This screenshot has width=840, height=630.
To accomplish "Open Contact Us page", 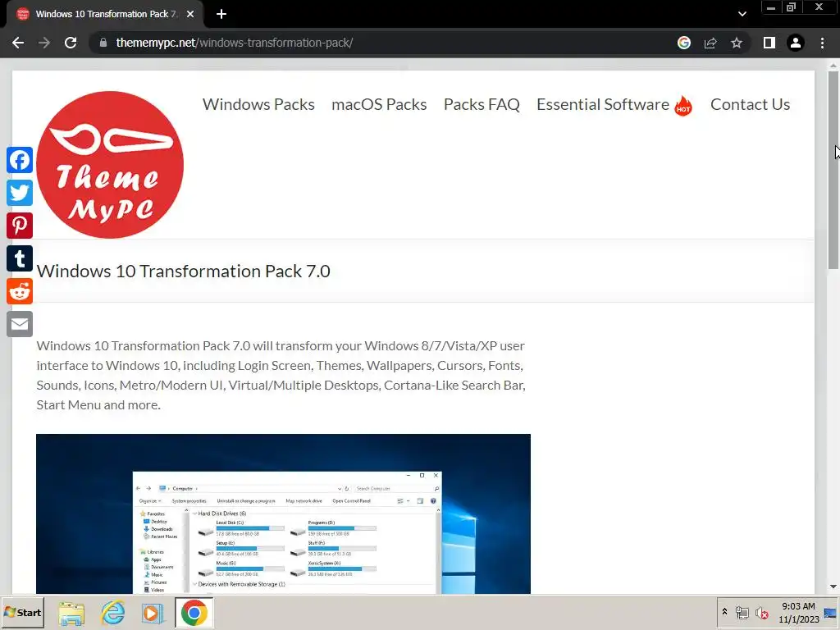I will pos(750,104).
